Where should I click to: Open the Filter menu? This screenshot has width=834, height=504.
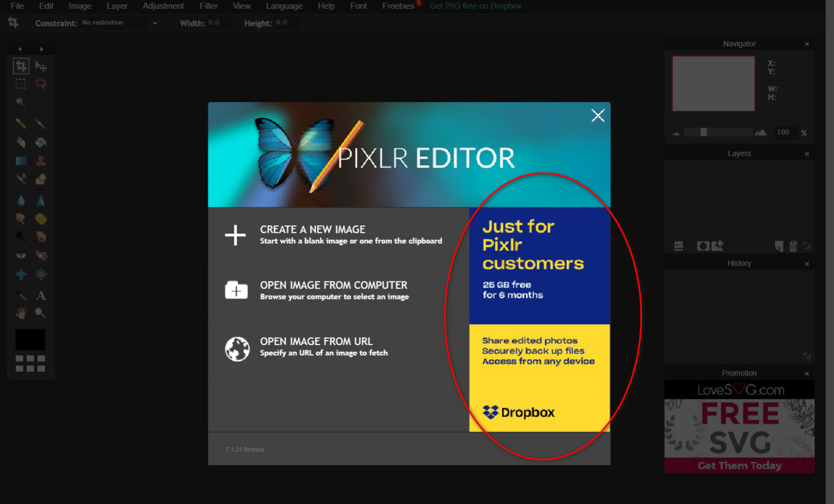(208, 6)
